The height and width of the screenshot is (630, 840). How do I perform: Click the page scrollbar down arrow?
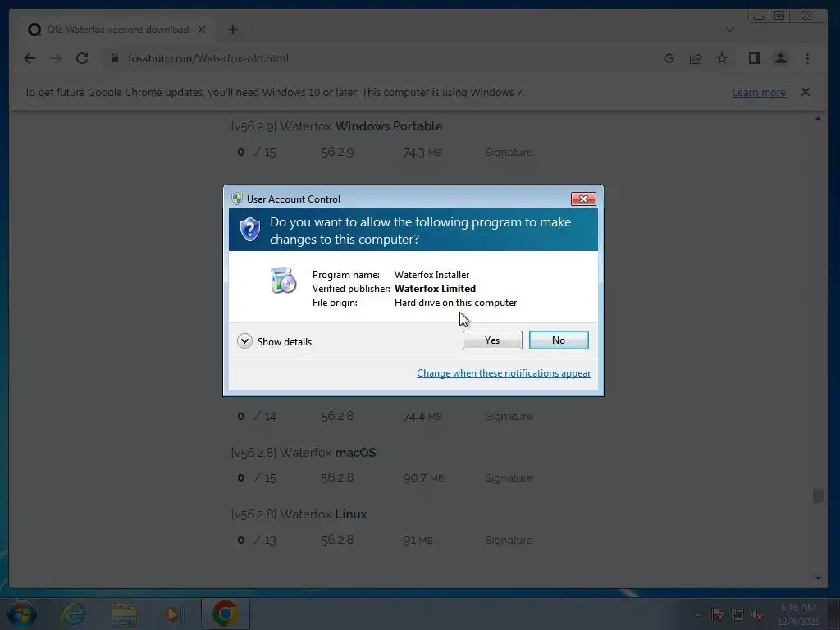point(818,578)
